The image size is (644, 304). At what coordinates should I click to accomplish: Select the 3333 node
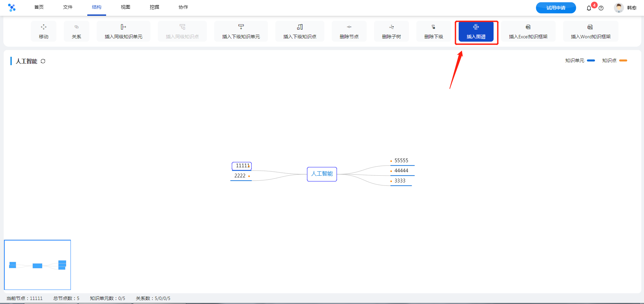point(400,181)
